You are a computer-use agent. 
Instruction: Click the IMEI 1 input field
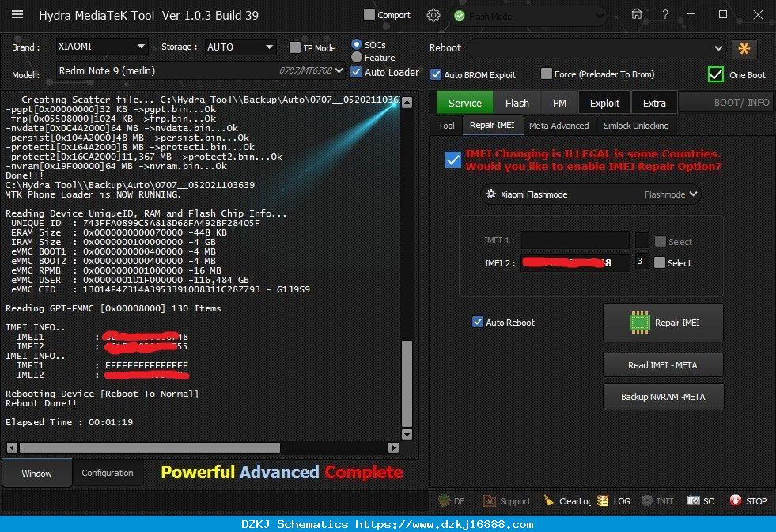[x=574, y=241]
